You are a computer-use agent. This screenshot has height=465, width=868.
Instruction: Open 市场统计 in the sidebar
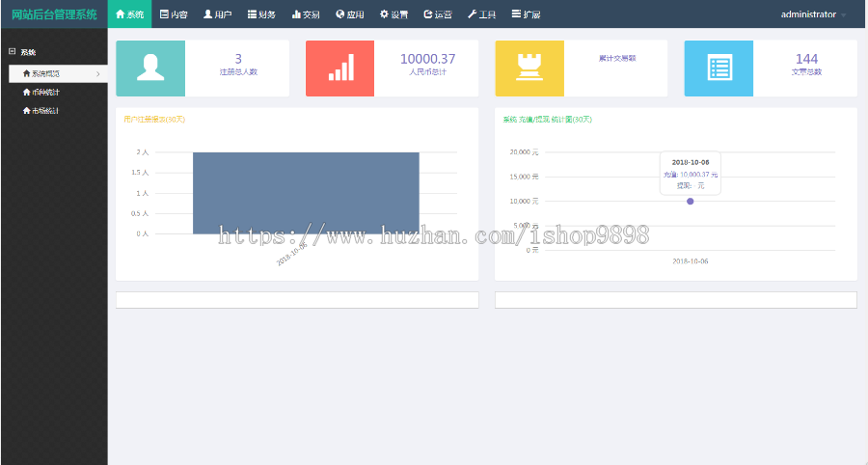(41, 111)
